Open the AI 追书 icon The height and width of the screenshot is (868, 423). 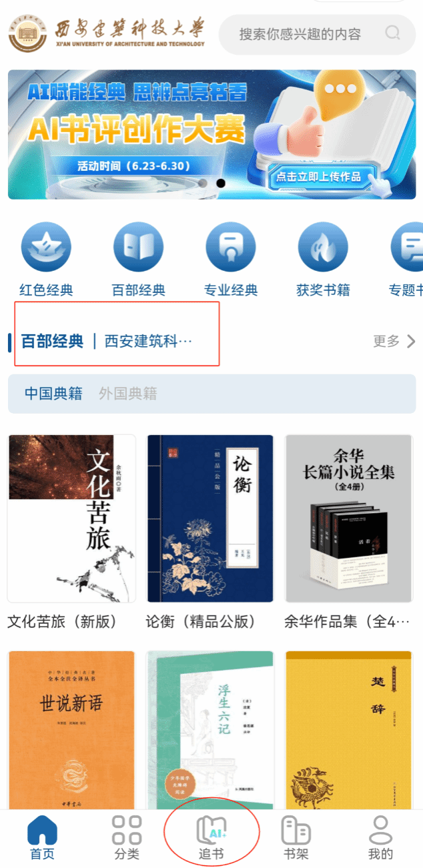(211, 830)
